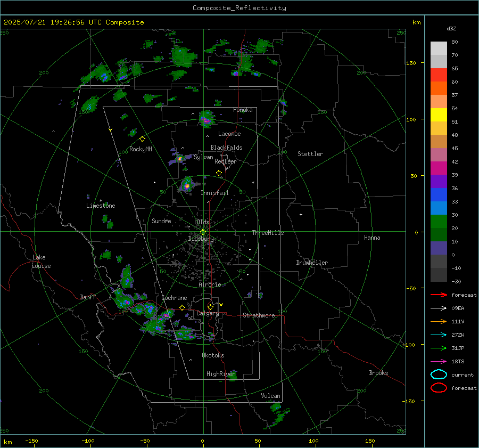Click the orange 111V arrow symbol
This screenshot has width=479, height=448.
439,321
